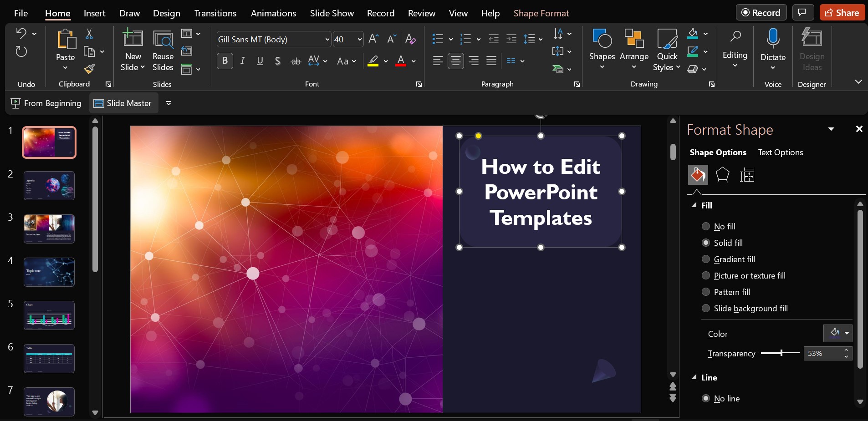Screen dimensions: 868x421
Task: Click the Redo icon
Action: [21, 51]
